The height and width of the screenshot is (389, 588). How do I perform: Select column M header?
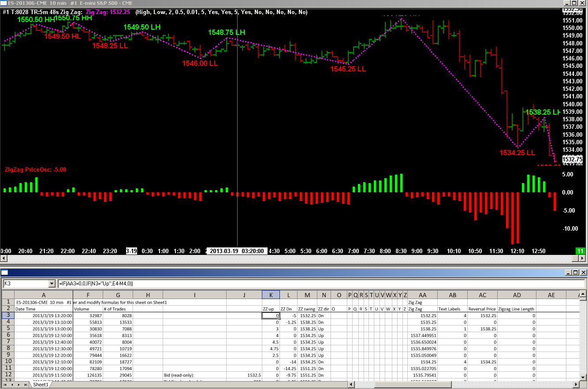tap(307, 295)
